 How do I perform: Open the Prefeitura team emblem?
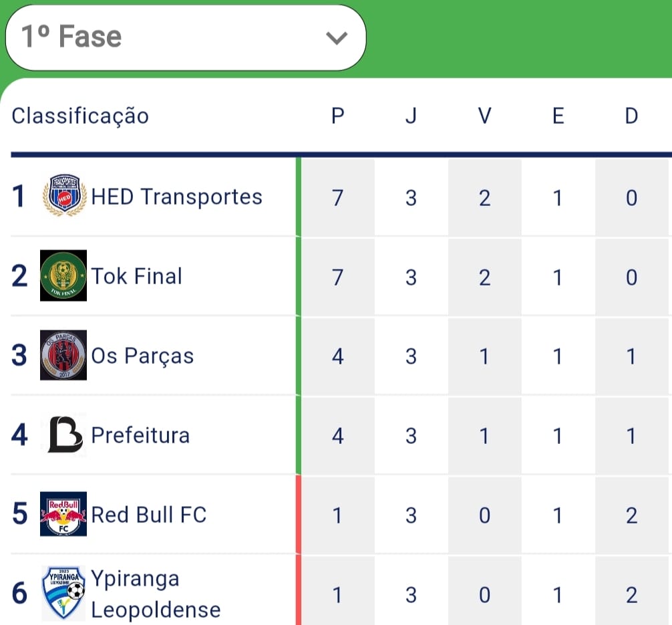click(63, 435)
